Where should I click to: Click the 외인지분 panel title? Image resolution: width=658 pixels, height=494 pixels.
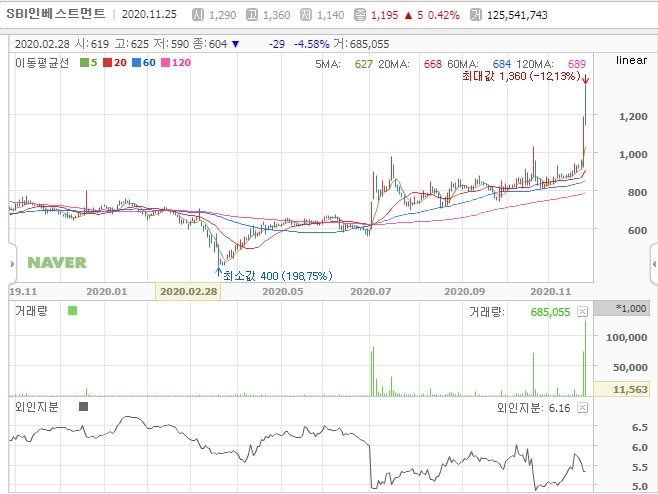pos(37,407)
